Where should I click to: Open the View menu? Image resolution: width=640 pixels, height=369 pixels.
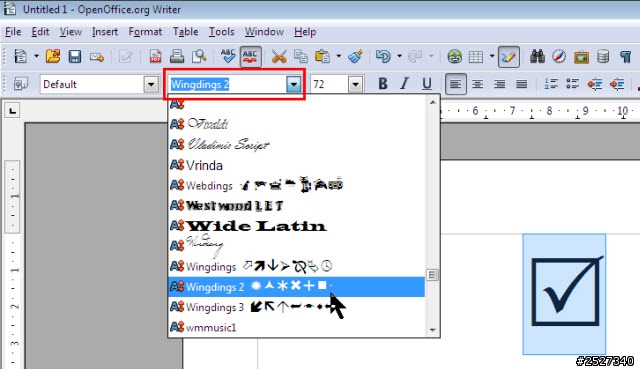71,32
